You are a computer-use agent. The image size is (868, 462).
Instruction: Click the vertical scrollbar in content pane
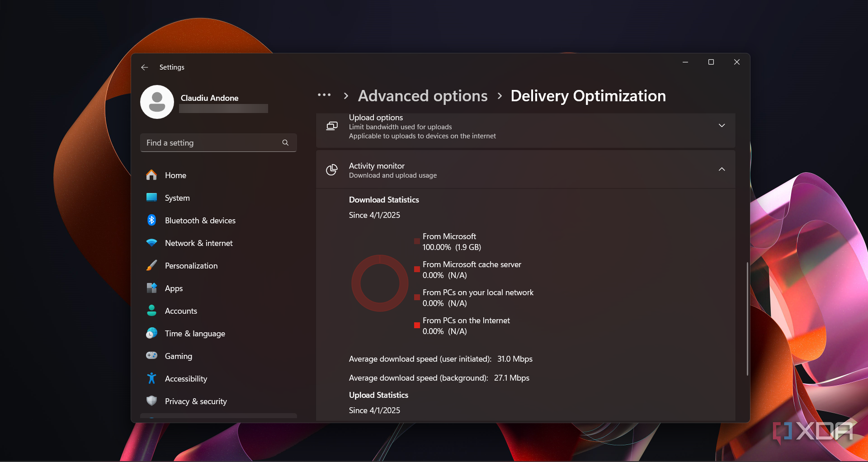[747, 319]
